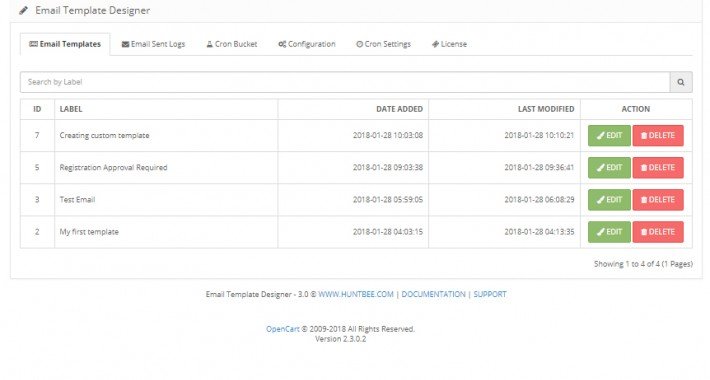Click the ACTION column header
Viewport: 710px width, 380px height.
pyautogui.click(x=636, y=109)
